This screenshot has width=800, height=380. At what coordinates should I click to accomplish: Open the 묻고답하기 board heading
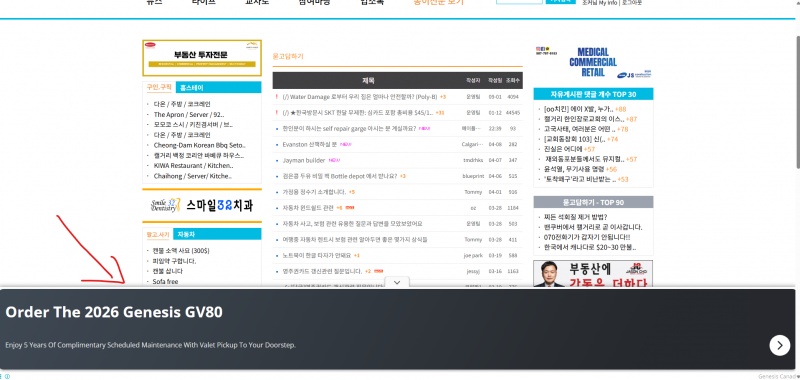[x=288, y=56]
